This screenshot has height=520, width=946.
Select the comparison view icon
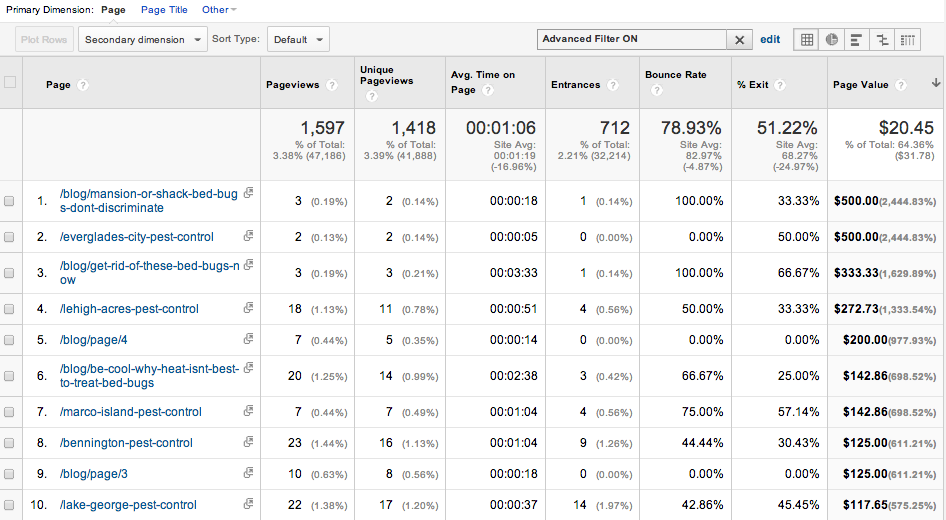click(882, 40)
